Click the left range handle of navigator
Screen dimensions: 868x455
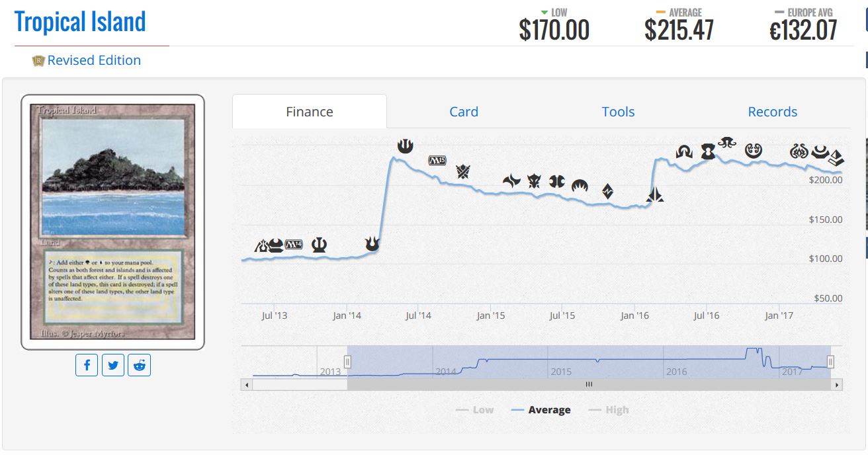pyautogui.click(x=347, y=361)
